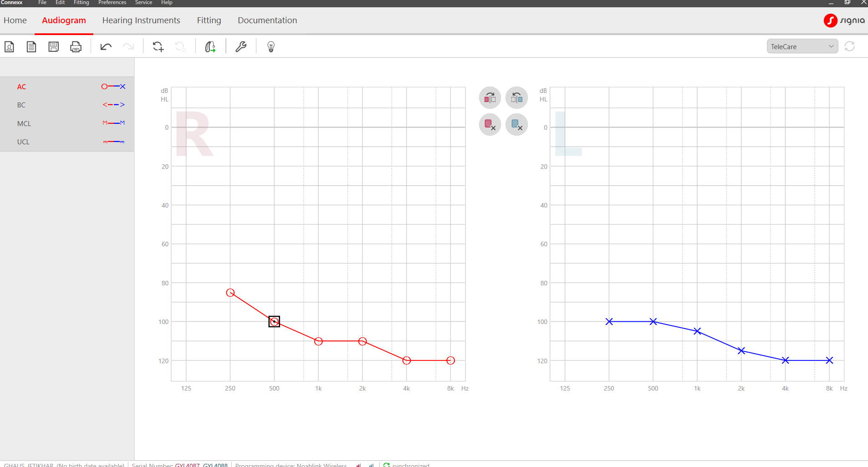Switch to Hearing Instruments tab

click(x=141, y=20)
